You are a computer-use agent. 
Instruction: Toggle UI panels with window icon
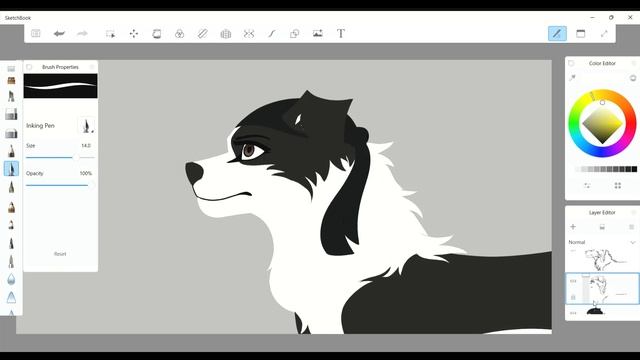coord(580,33)
